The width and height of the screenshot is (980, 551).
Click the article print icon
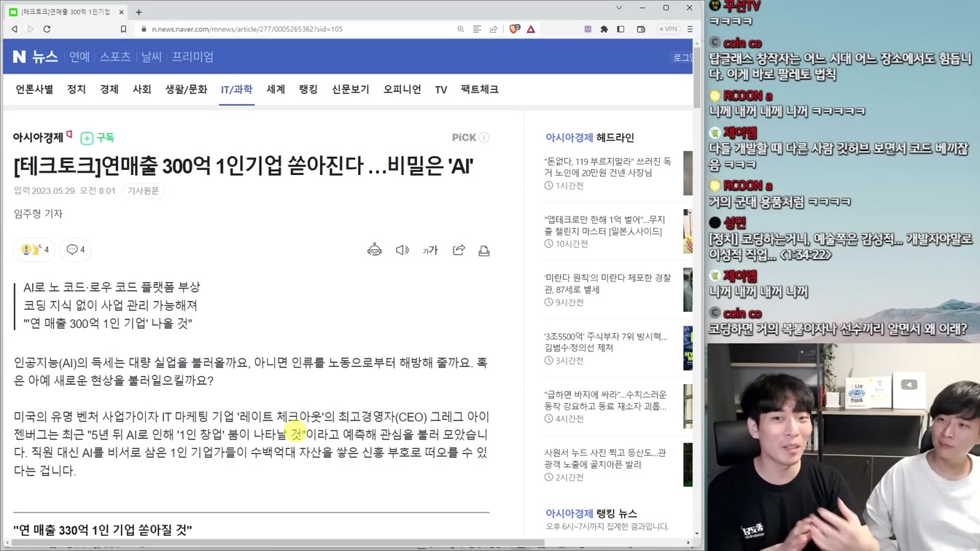click(484, 250)
